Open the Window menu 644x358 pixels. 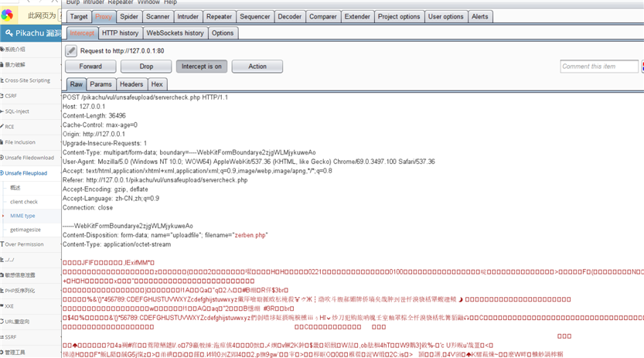(148, 2)
